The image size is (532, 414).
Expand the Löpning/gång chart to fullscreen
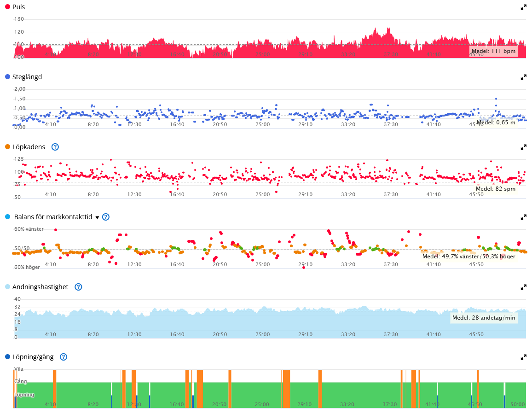(524, 357)
